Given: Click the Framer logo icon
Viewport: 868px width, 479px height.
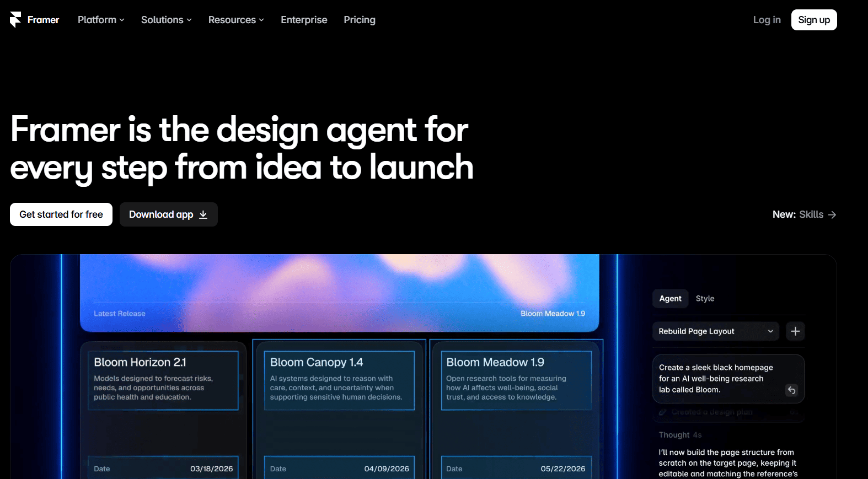Looking at the screenshot, I should 15,20.
